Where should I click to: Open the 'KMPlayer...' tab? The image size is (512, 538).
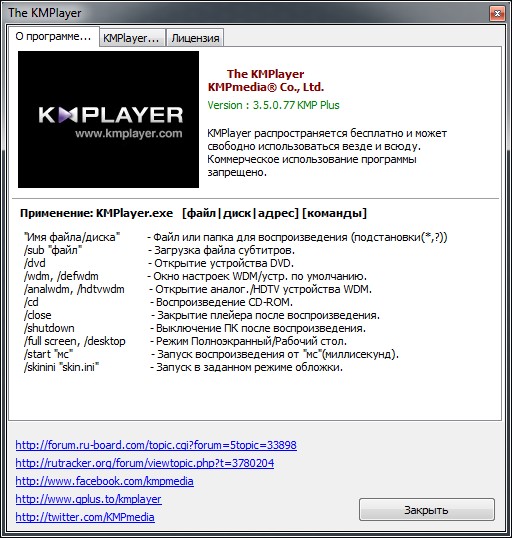(132, 38)
